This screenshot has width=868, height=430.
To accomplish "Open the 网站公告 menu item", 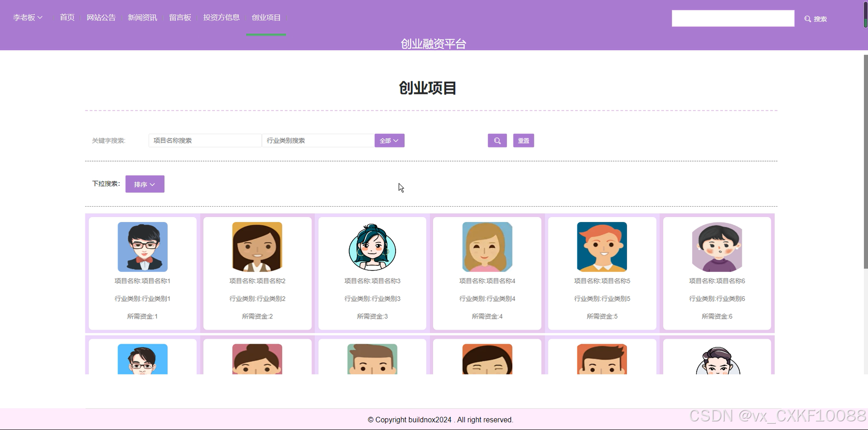I will click(x=101, y=18).
